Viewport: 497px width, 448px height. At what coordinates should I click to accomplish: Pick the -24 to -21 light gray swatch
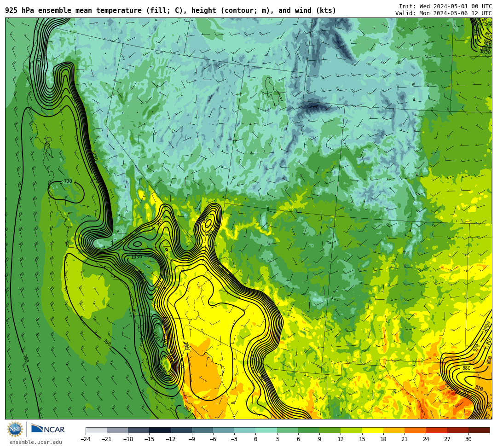(x=96, y=430)
